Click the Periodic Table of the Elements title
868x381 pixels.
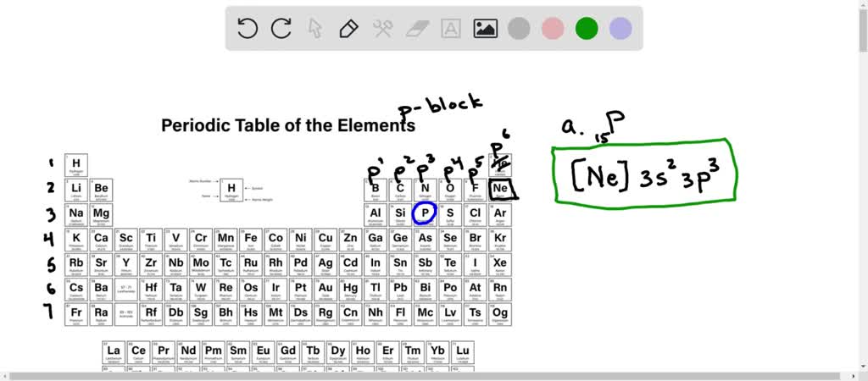coord(288,125)
